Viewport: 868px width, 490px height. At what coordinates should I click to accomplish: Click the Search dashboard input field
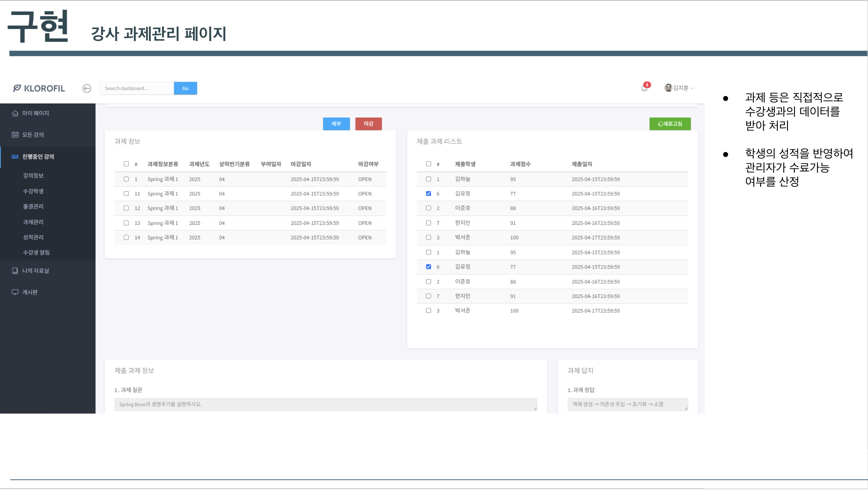click(137, 88)
